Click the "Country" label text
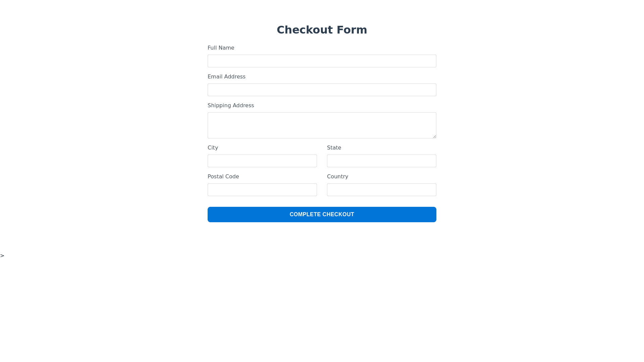The height and width of the screenshot is (362, 644). [337, 177]
